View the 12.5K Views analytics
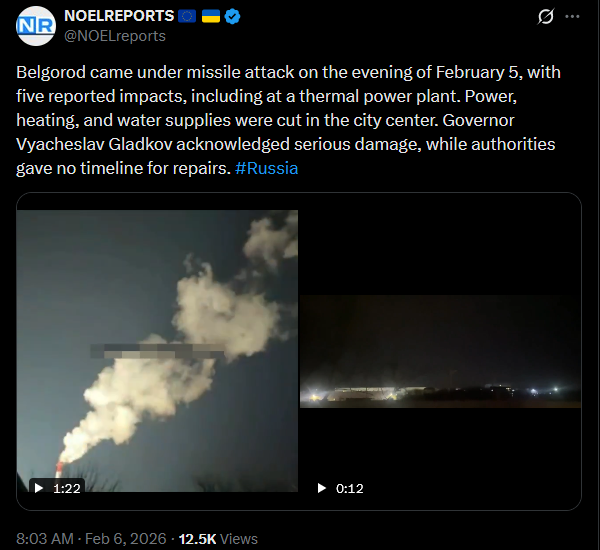This screenshot has height=550, width=600. pos(218,539)
